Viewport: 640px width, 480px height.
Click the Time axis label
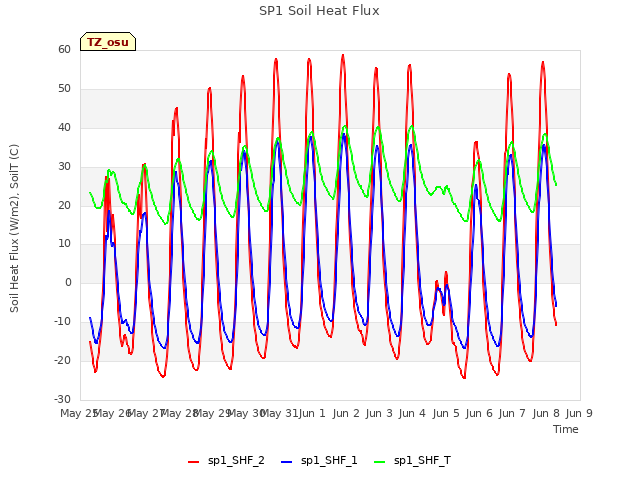[x=566, y=429]
